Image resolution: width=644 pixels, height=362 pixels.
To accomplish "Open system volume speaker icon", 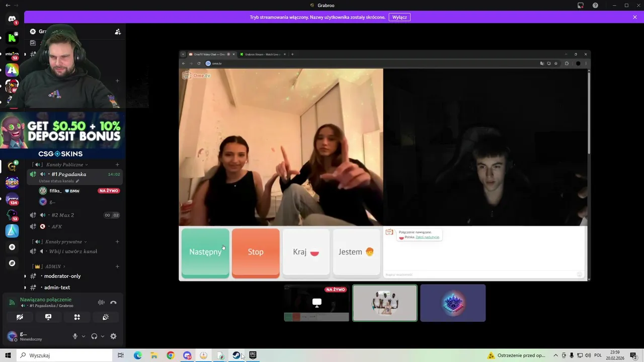I will [588, 355].
